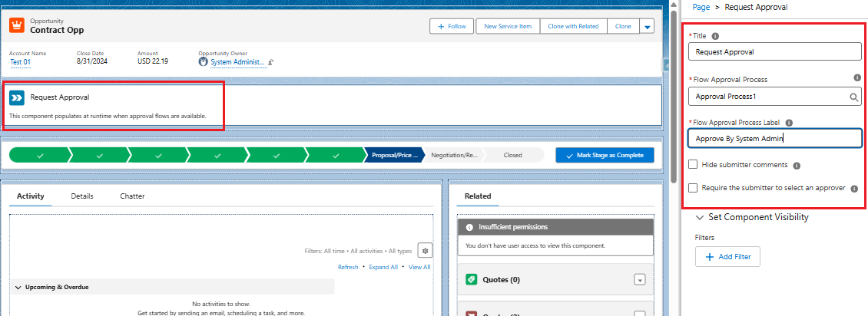
Task: Click the orange Opportunity crown icon
Action: [x=17, y=25]
